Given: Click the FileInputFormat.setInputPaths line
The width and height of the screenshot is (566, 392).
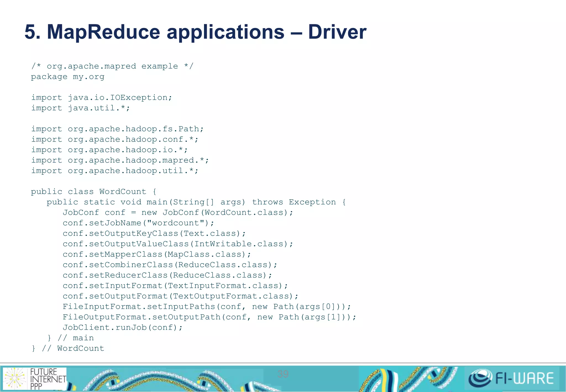Looking at the screenshot, I should (207, 307).
